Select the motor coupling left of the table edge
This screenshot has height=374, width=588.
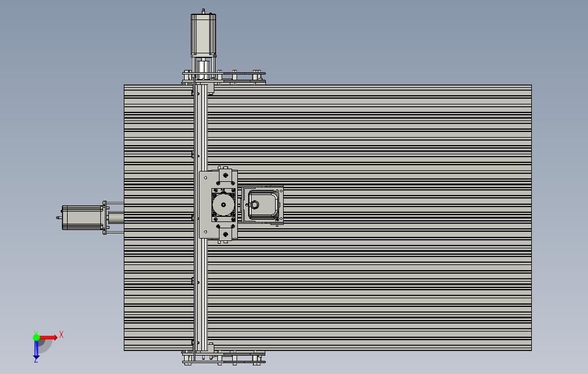coord(116,218)
